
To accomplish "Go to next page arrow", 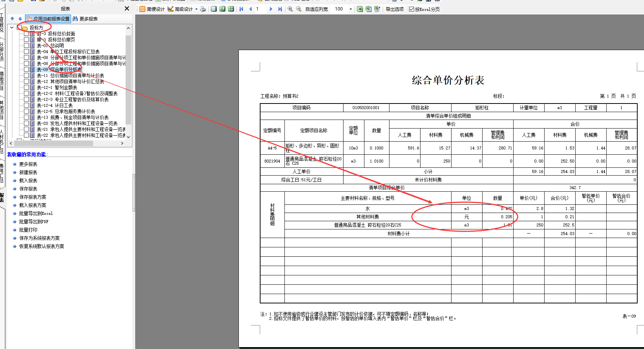I will 271,9.
